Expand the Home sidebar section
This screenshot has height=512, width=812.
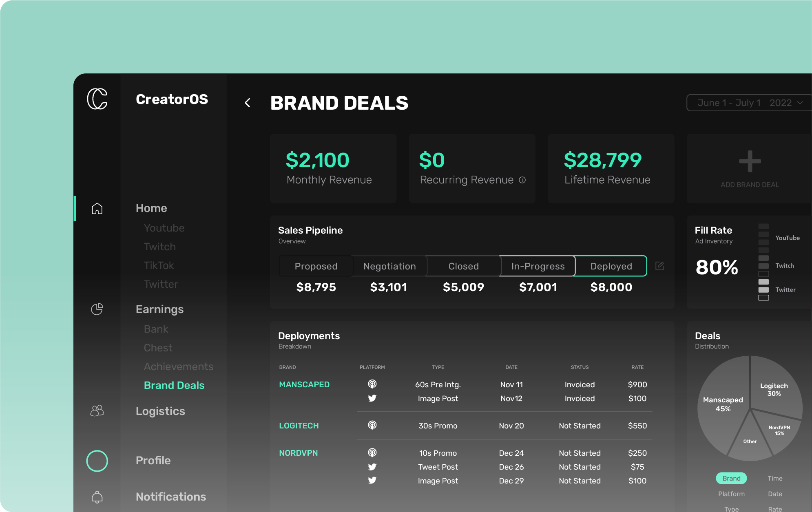(x=151, y=208)
